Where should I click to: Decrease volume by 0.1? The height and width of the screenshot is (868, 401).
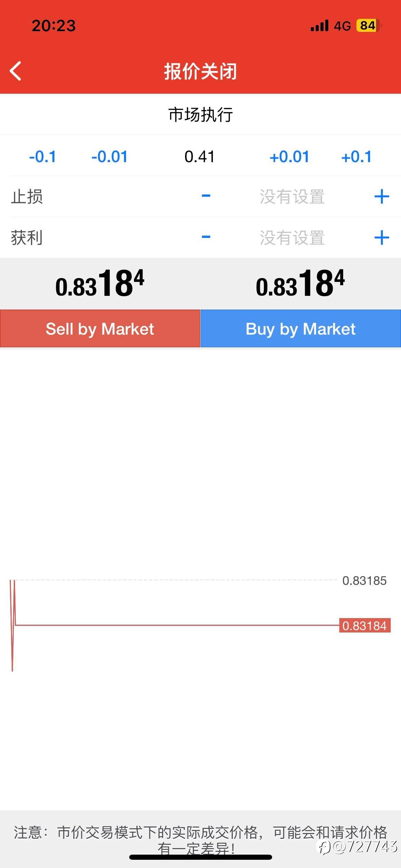(x=42, y=157)
